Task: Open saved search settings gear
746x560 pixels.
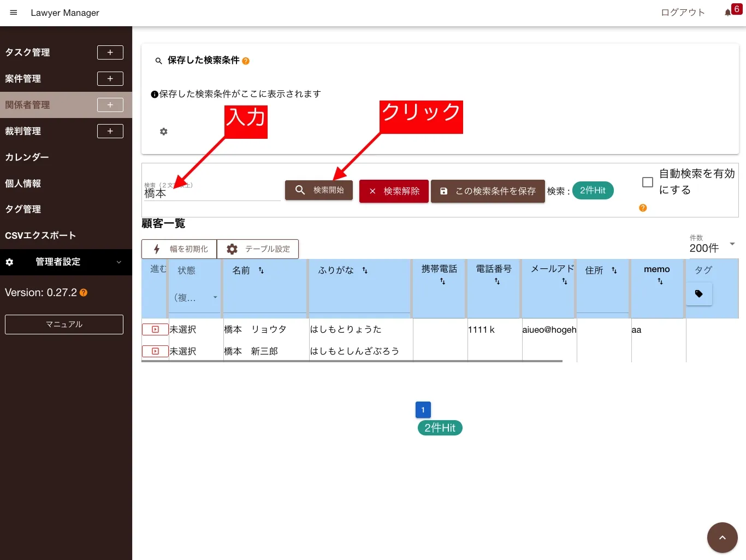Action: click(x=163, y=132)
